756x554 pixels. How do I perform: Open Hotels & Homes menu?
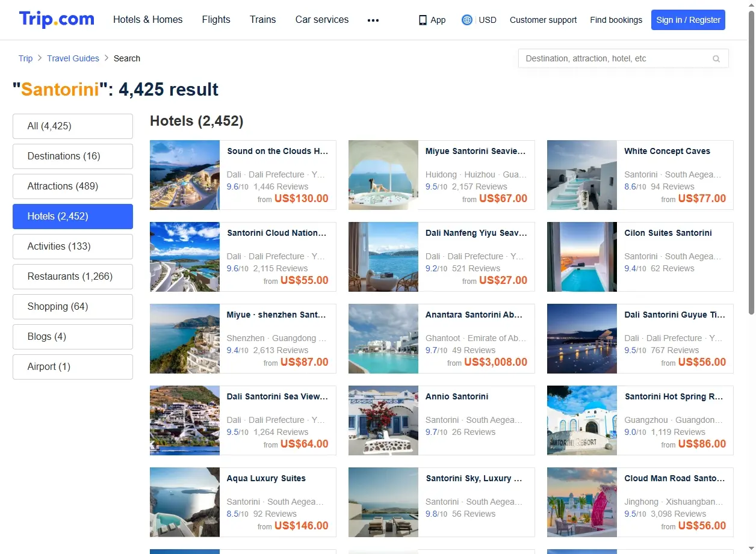pyautogui.click(x=148, y=19)
